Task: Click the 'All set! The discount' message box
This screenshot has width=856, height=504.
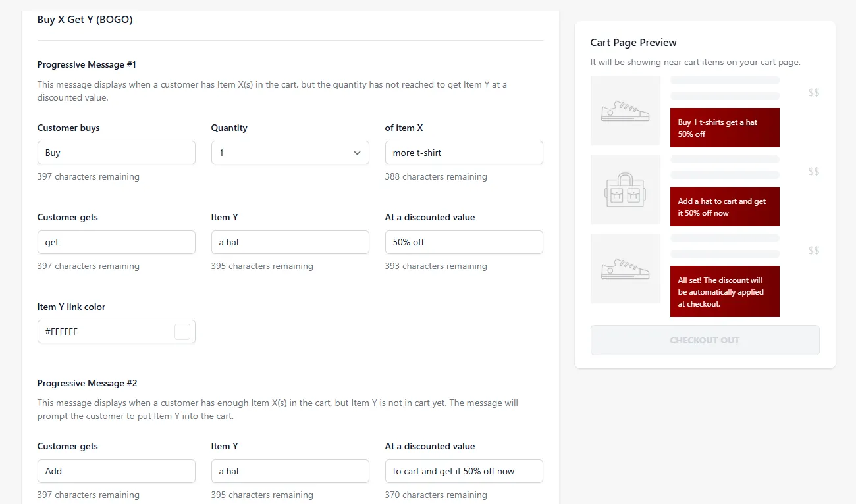Action: pos(725,291)
